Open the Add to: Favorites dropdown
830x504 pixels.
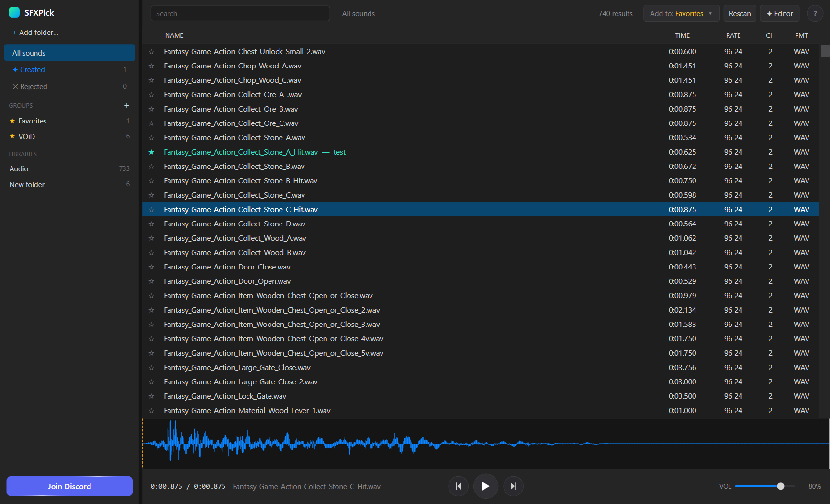point(681,14)
